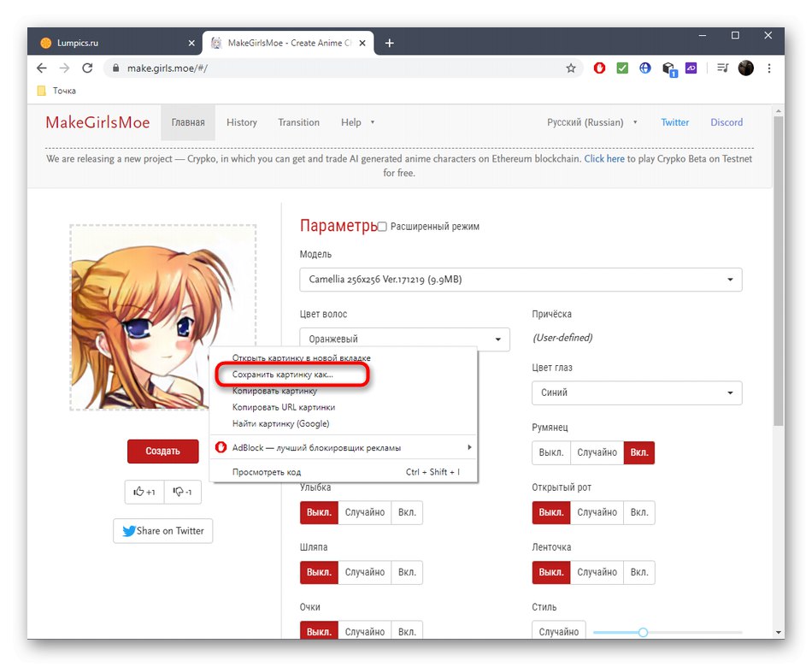Open the Русский (Russian) language dropdown
The image size is (812, 667).
(x=591, y=122)
